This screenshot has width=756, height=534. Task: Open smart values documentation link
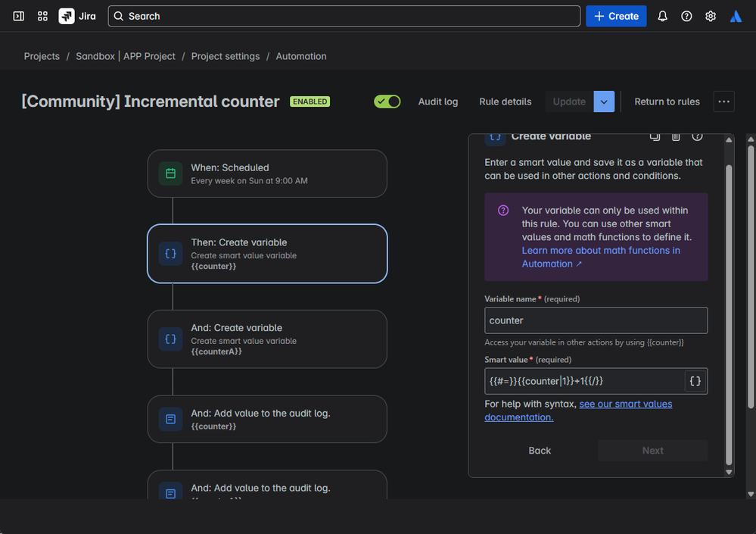[x=625, y=404]
